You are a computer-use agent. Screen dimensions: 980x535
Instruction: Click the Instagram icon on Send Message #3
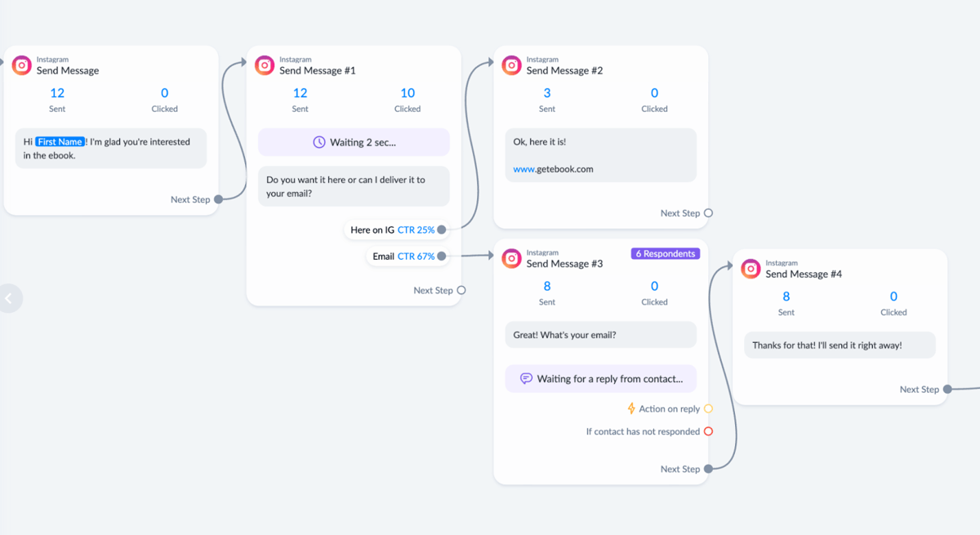pos(511,258)
